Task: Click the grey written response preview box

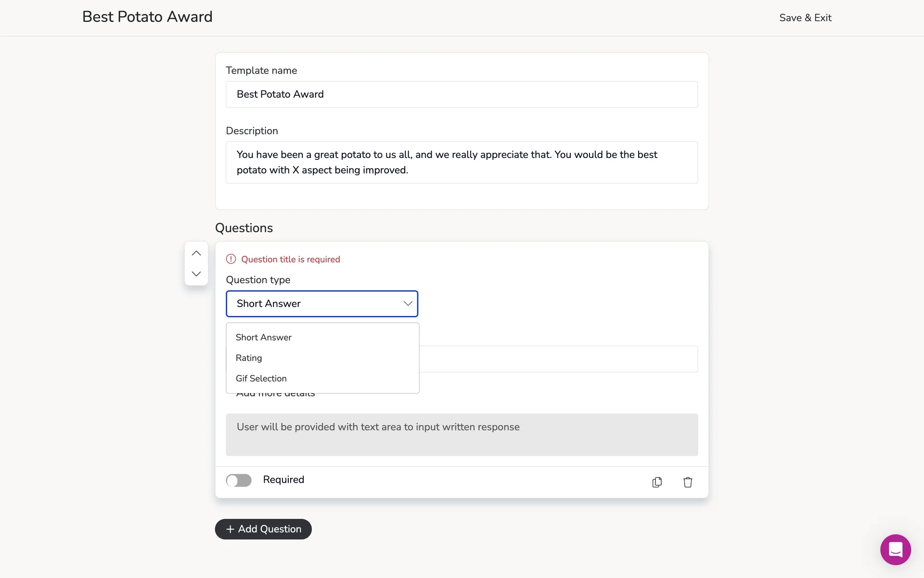Action: (x=462, y=434)
